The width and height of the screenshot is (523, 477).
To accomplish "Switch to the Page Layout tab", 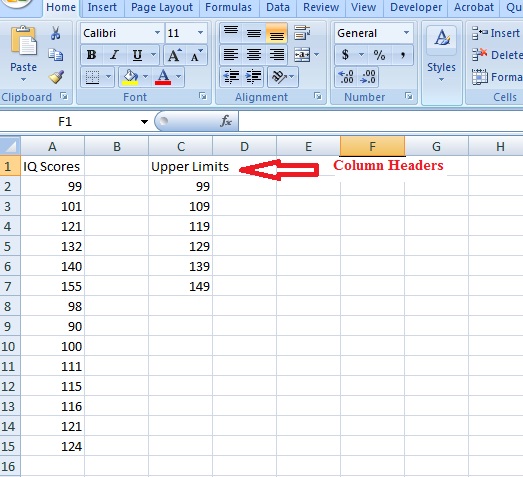I will pyautogui.click(x=162, y=7).
